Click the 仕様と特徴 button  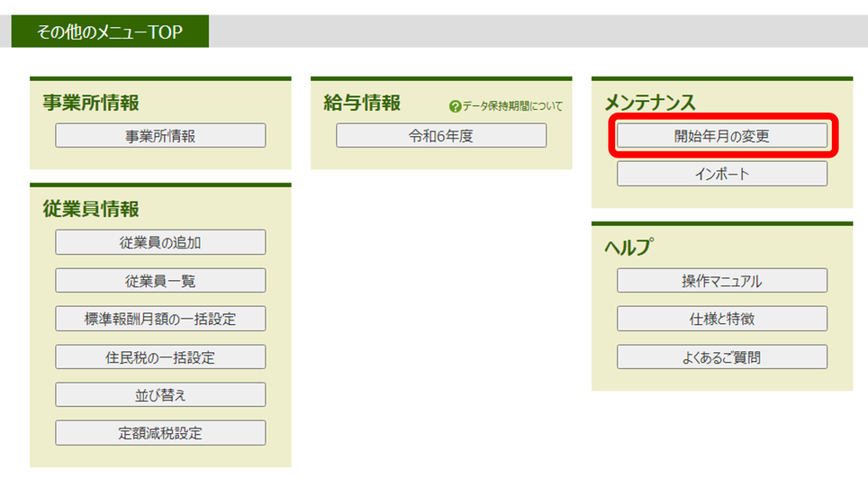(721, 319)
